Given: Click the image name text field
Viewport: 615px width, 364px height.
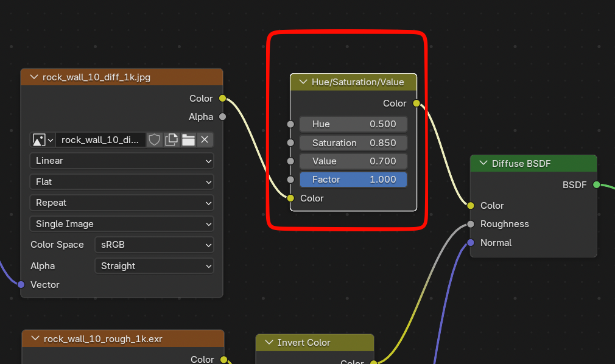Looking at the screenshot, I should click(x=100, y=140).
